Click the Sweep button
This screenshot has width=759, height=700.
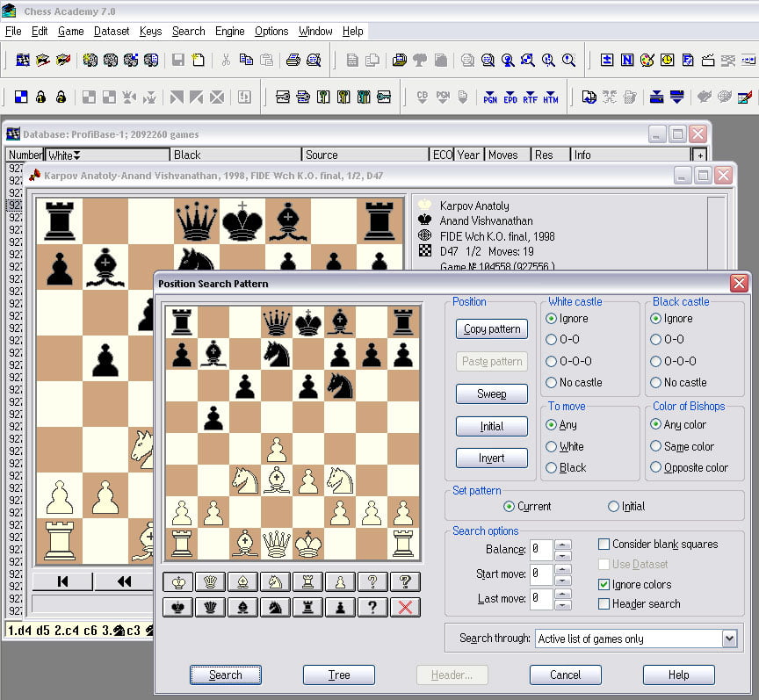point(491,393)
